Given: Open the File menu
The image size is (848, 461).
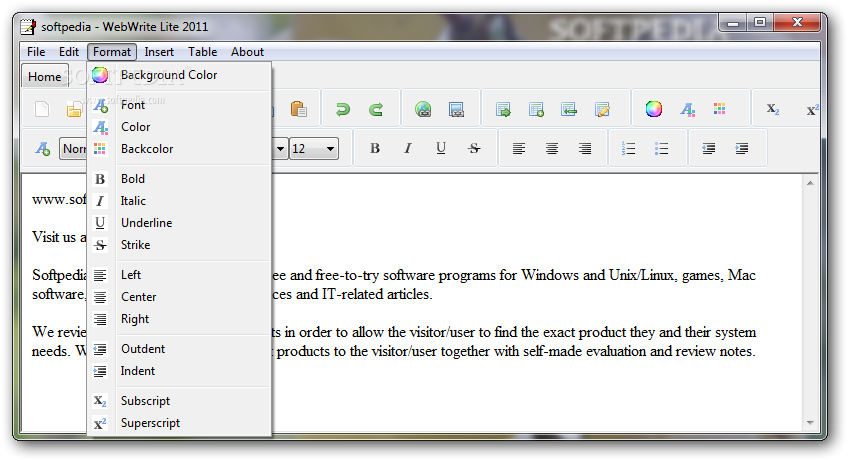Looking at the screenshot, I should pos(36,52).
